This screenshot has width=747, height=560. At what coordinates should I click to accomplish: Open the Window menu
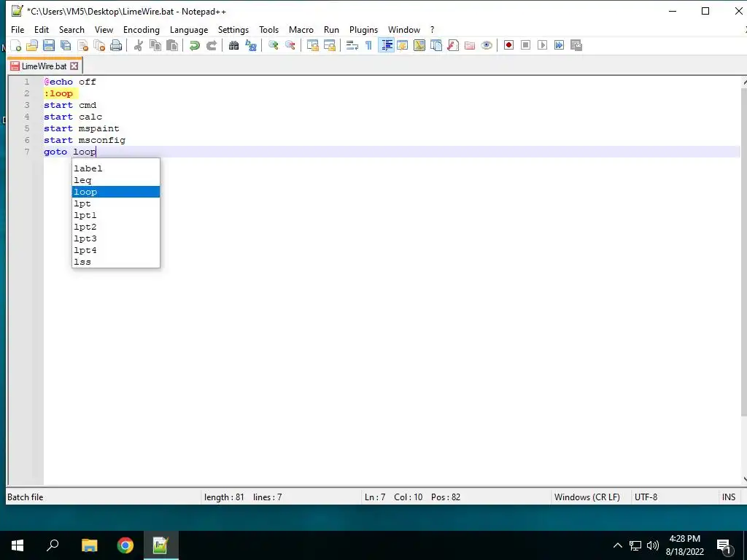click(404, 29)
